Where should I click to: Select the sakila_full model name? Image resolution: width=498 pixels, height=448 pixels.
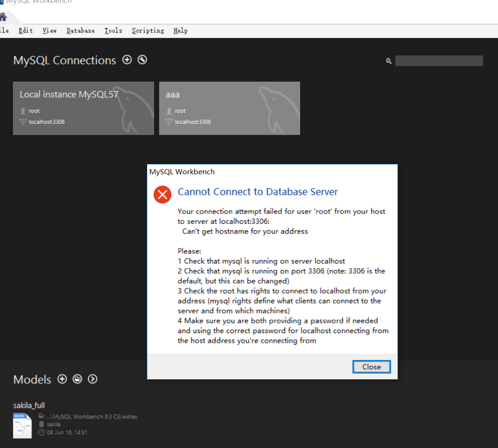29,405
